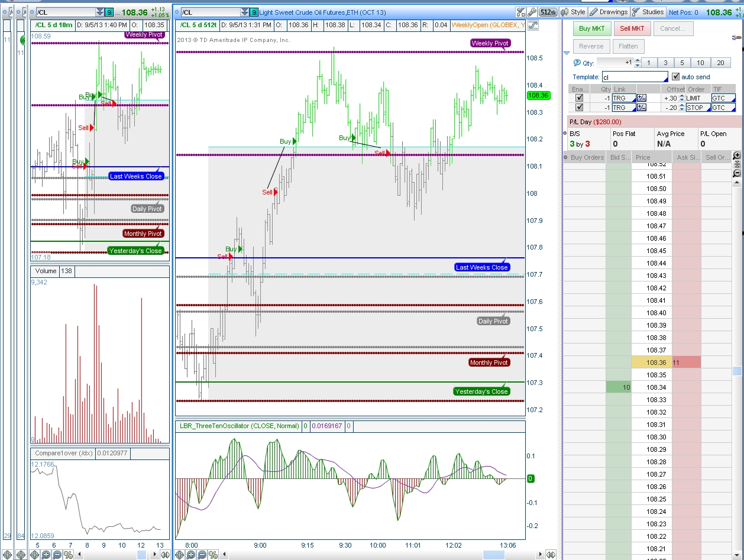744x560 pixels.
Task: Uncheck the enable box in the LIMIT row
Action: coord(580,98)
